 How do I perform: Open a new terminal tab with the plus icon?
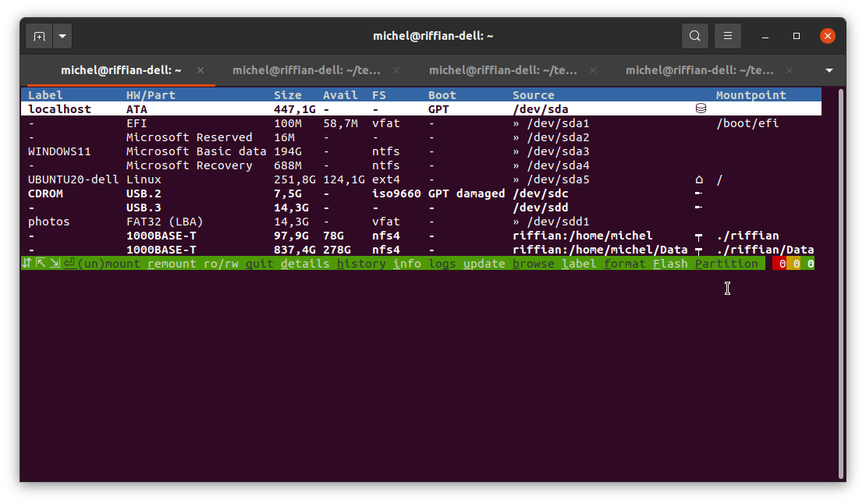click(39, 37)
